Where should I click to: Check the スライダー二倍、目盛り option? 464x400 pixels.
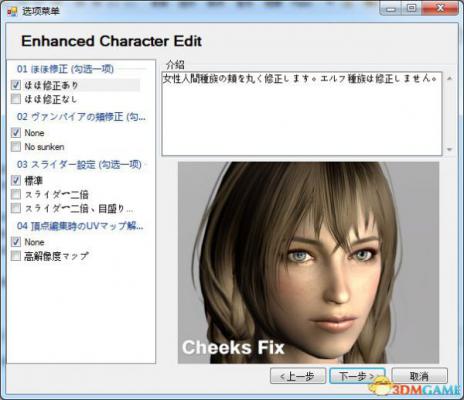pos(16,208)
